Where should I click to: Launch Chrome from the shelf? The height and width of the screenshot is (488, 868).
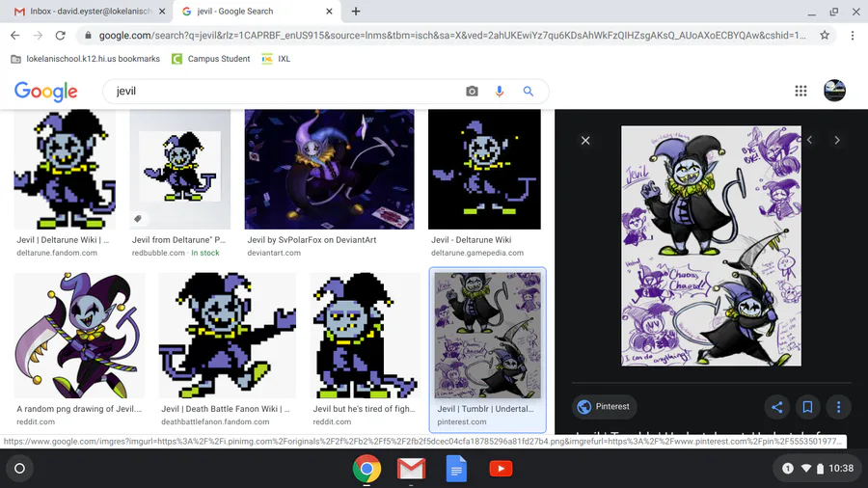366,469
